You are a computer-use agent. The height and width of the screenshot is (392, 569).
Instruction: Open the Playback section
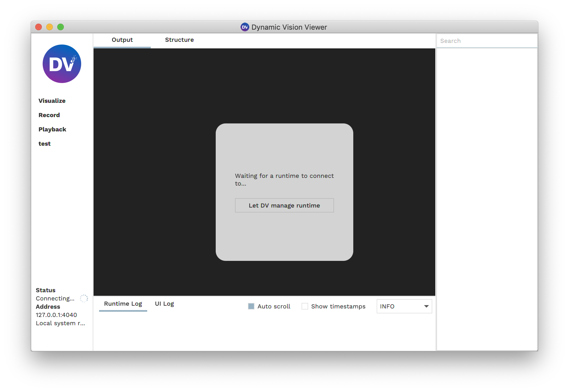52,129
